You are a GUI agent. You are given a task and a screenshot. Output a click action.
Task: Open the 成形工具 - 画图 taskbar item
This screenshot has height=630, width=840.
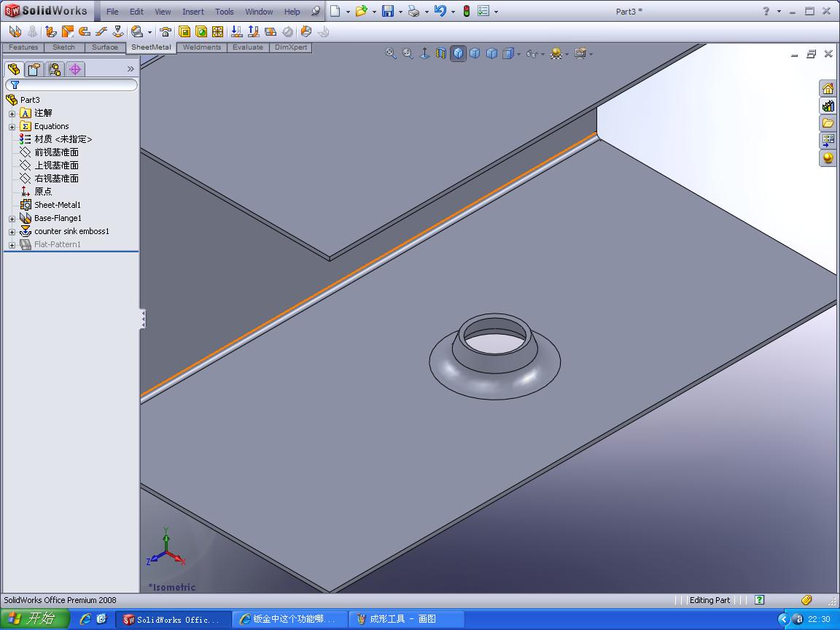pos(405,619)
